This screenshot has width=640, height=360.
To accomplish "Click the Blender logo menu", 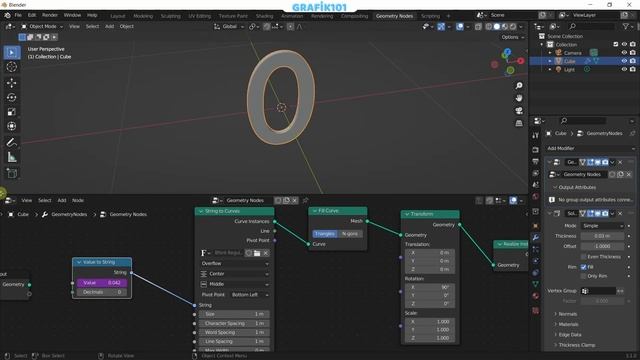I will point(7,15).
